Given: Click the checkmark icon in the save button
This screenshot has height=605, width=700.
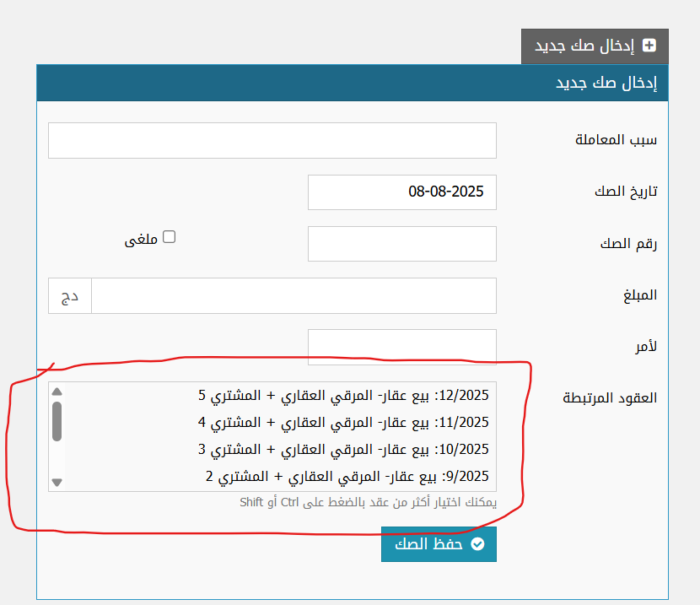Looking at the screenshot, I should pyautogui.click(x=477, y=544).
